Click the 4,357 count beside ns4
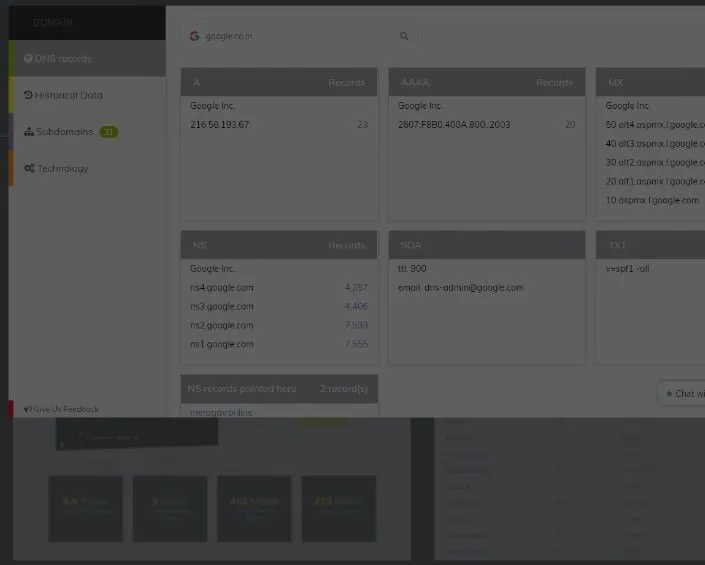The width and height of the screenshot is (705, 565). click(356, 288)
